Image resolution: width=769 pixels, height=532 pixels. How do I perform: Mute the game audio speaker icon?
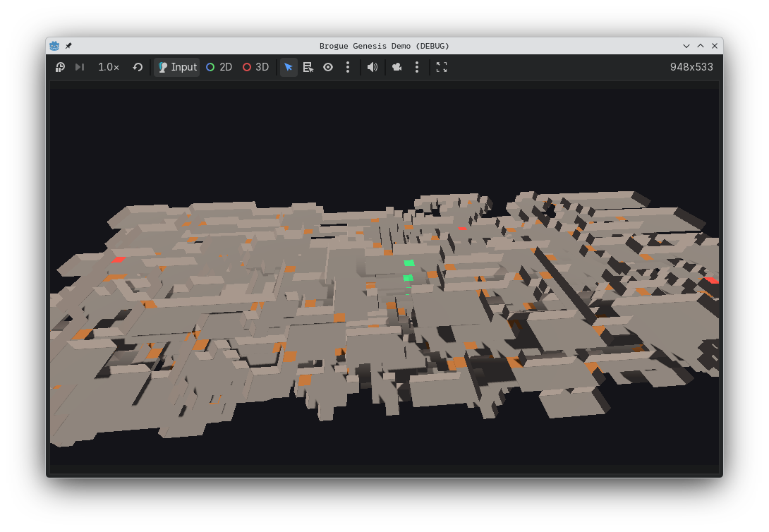pos(373,67)
